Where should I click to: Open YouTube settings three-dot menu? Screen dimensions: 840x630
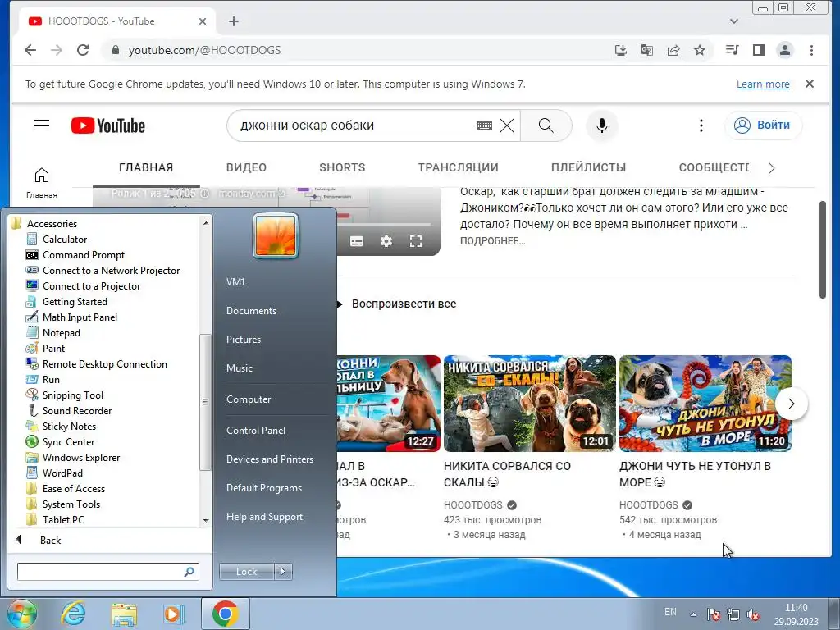701,126
